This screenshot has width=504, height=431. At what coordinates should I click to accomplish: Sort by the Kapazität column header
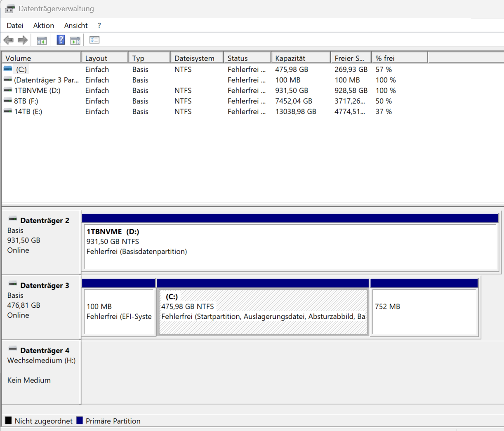[301, 58]
